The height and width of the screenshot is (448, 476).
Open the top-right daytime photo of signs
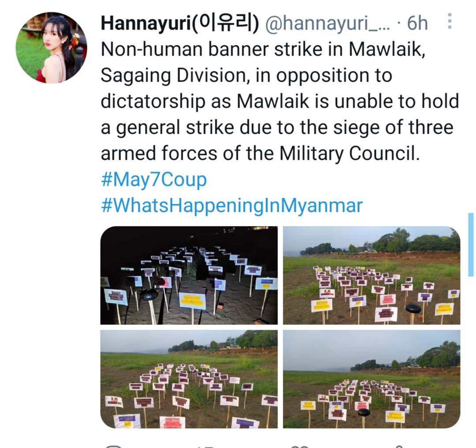click(x=371, y=275)
